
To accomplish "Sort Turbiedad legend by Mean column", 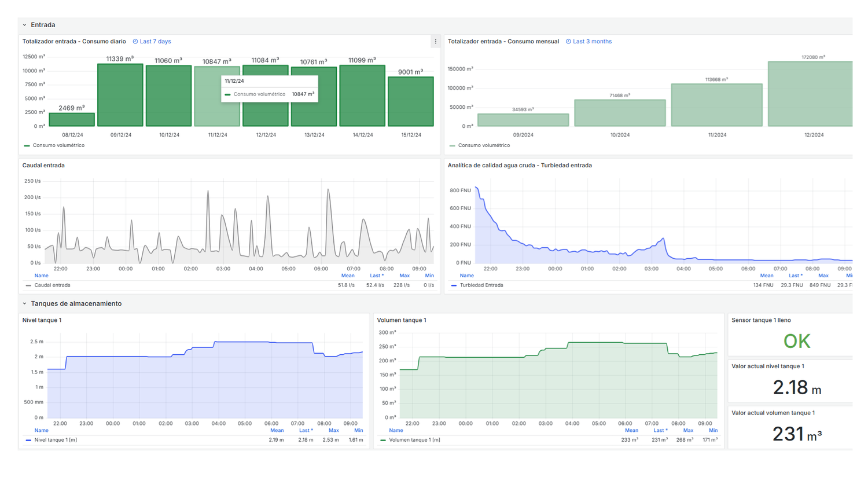I will pyautogui.click(x=767, y=276).
